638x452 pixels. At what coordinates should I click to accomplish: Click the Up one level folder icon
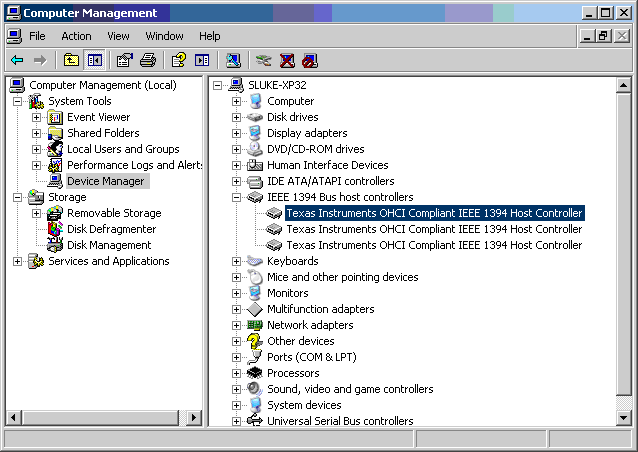(x=72, y=60)
